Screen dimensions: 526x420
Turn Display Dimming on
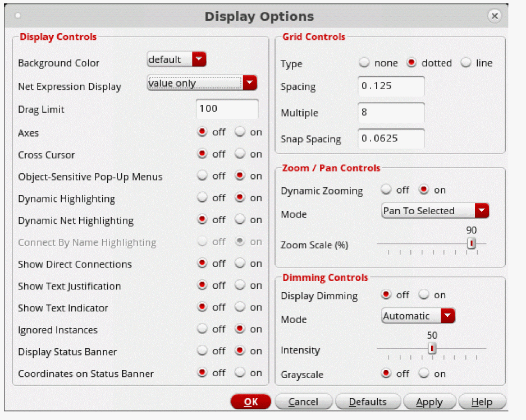click(x=424, y=294)
